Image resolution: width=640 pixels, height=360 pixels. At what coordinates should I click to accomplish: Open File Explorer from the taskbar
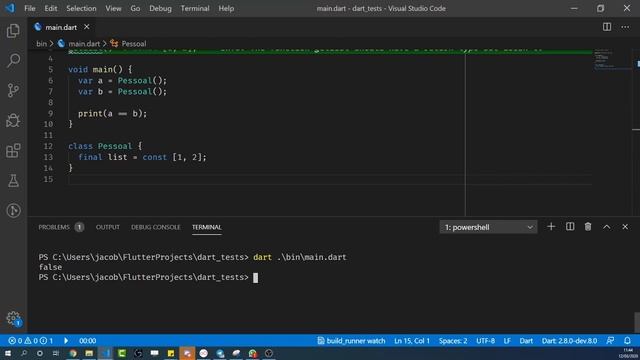[x=89, y=353]
